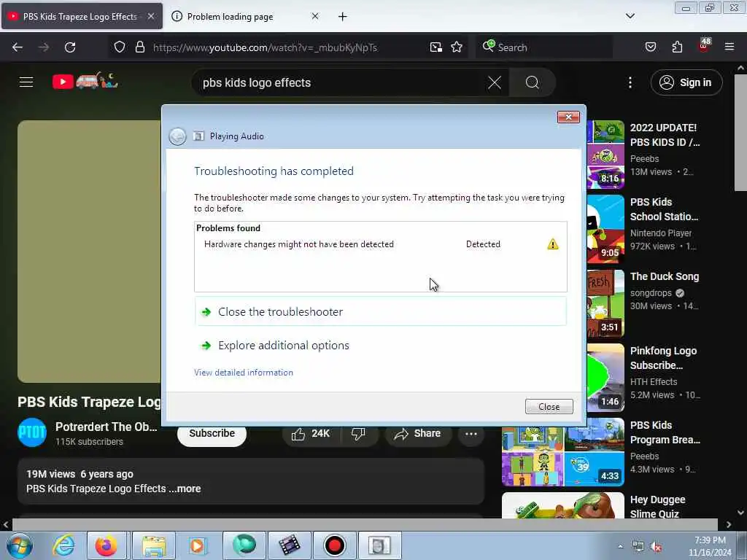747x560 pixels.
Task: Dislike the video with thumbs down
Action: tap(358, 434)
